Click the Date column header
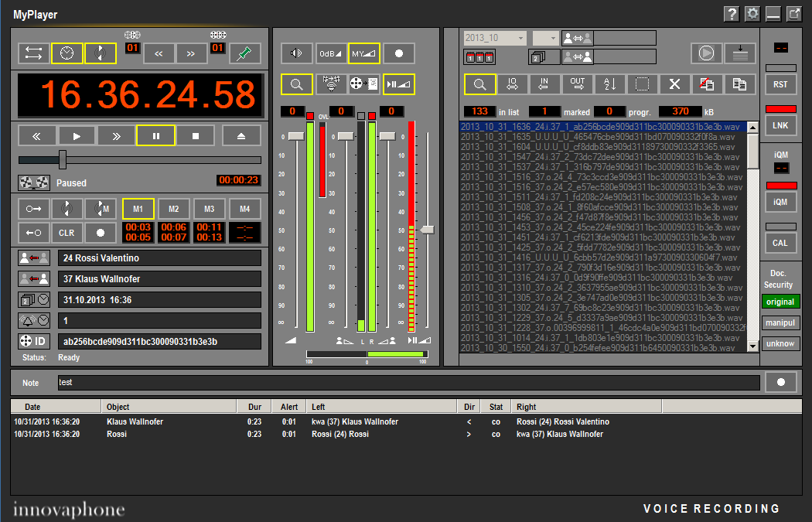Viewport: 812px width, 522px height. 56,407
